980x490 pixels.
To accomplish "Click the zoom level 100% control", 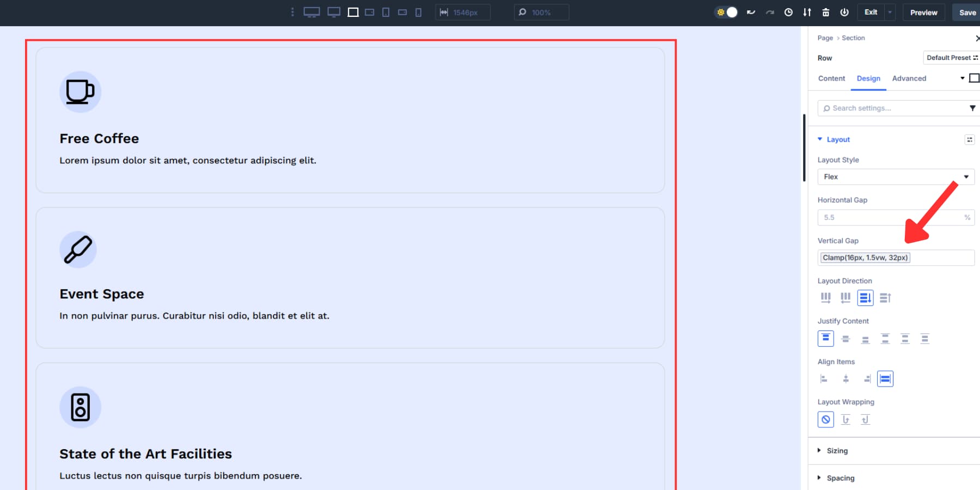I will (541, 12).
